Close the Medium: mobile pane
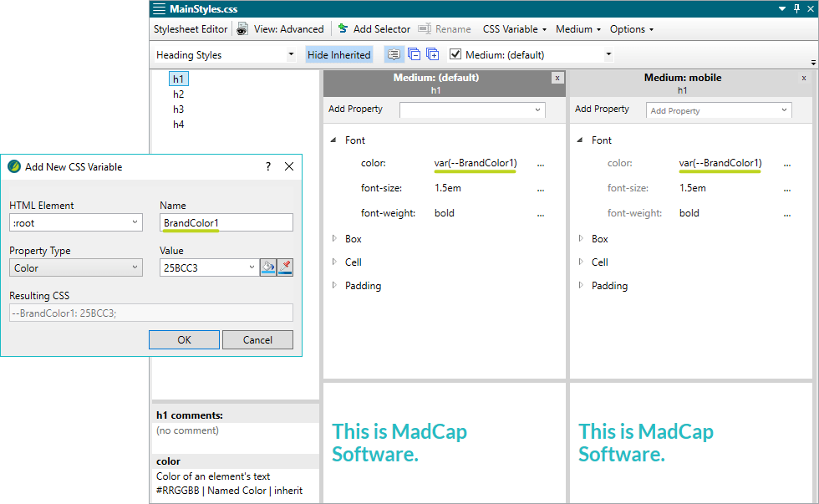Viewport: 819px width, 504px height. pyautogui.click(x=804, y=78)
